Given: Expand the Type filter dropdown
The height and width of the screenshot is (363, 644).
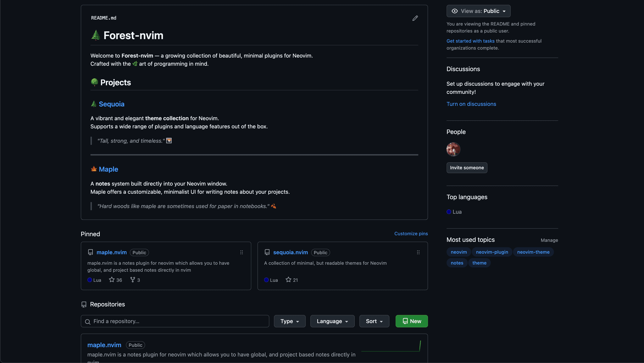Looking at the screenshot, I should tap(290, 321).
